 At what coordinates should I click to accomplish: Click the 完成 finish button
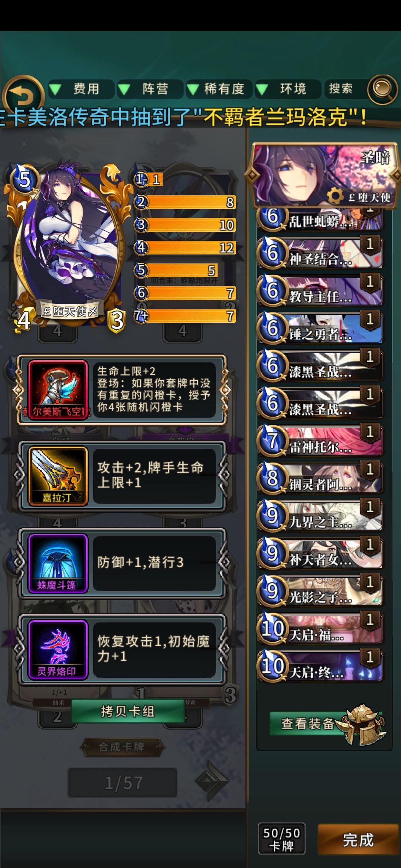pyautogui.click(x=358, y=840)
